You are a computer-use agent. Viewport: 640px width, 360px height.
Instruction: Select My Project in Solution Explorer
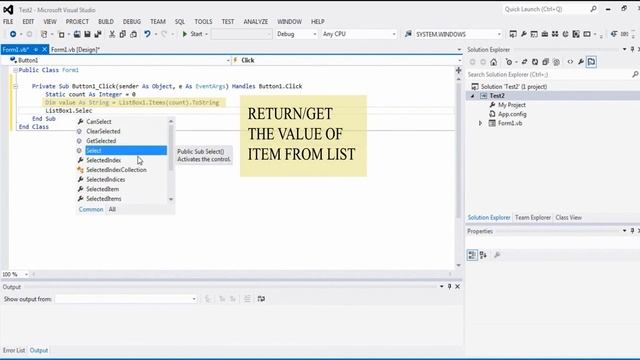click(x=511, y=105)
